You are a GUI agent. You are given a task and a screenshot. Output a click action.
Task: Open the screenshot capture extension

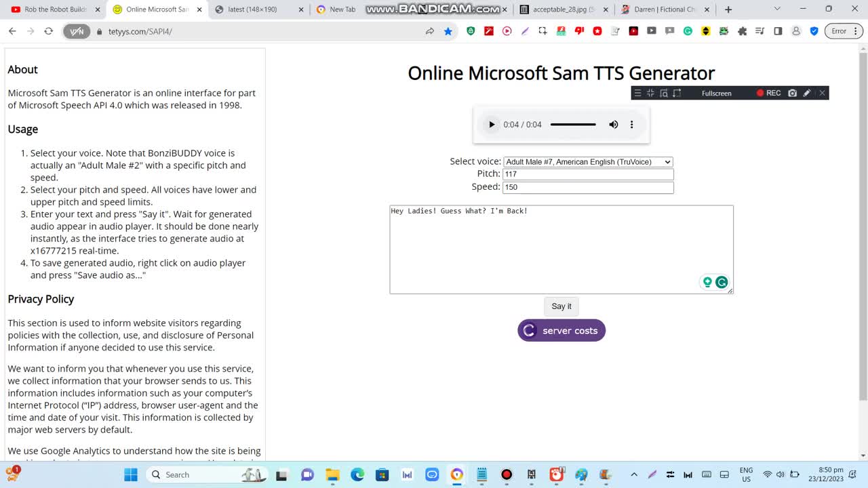point(543,31)
